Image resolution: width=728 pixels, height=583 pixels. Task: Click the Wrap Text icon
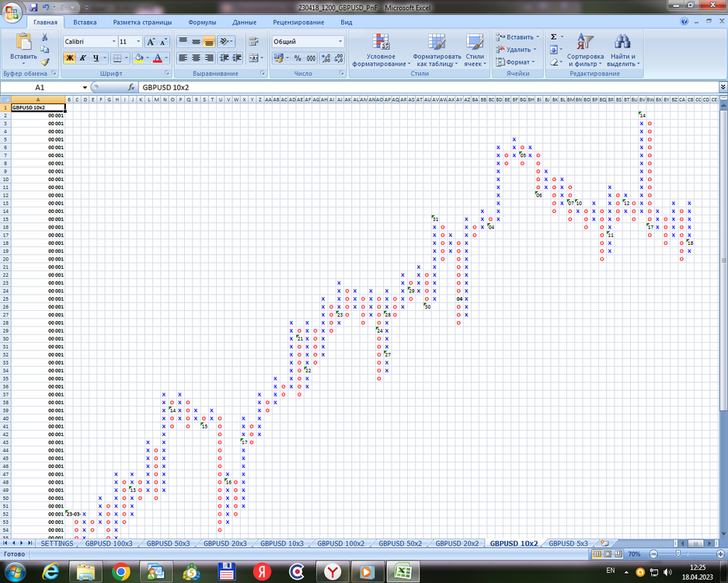(x=253, y=42)
